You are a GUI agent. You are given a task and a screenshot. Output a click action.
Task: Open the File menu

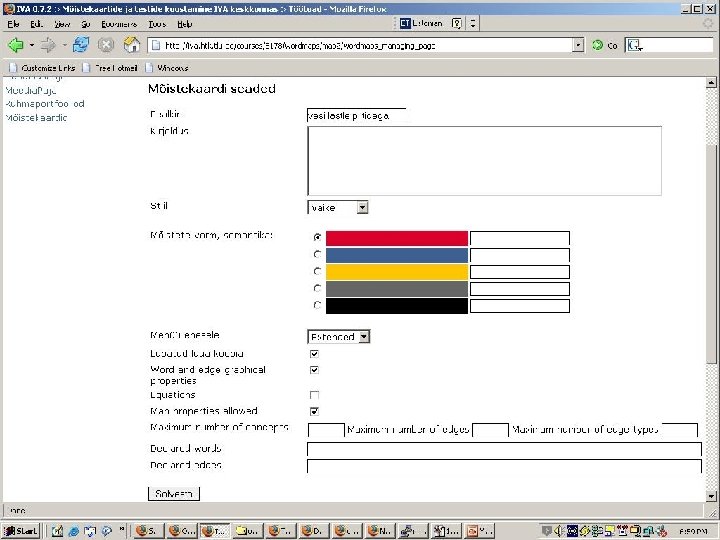click(x=13, y=24)
